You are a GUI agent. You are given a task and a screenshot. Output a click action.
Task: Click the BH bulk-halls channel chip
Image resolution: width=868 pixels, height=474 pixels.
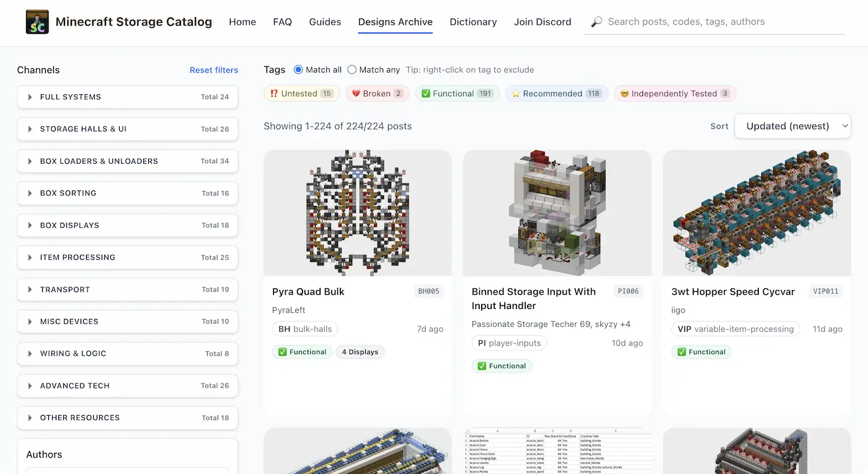click(305, 329)
